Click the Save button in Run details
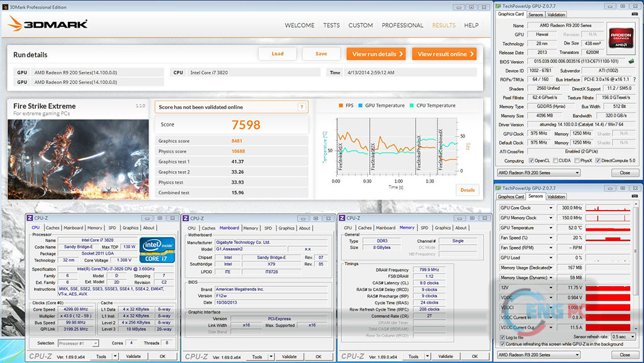The image size is (644, 363). (x=321, y=54)
